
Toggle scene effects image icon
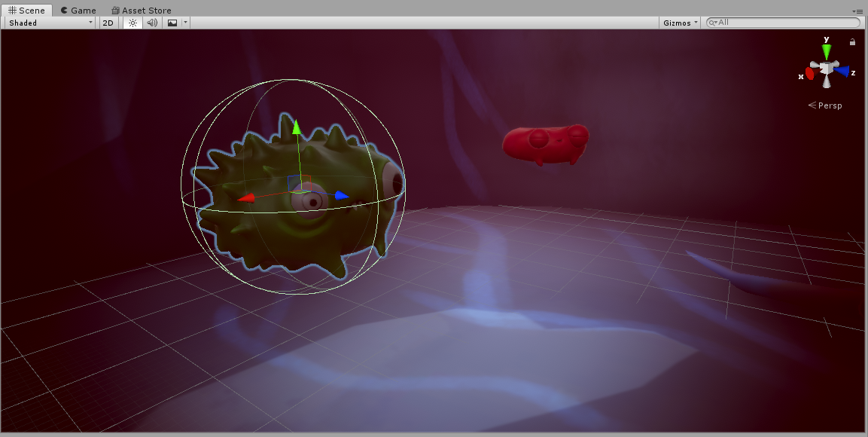coord(172,23)
